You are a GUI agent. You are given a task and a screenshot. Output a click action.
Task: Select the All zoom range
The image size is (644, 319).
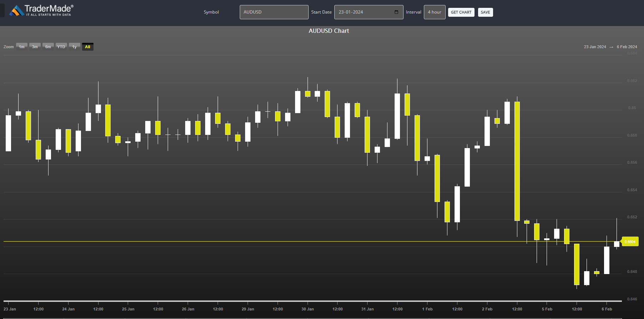[88, 47]
